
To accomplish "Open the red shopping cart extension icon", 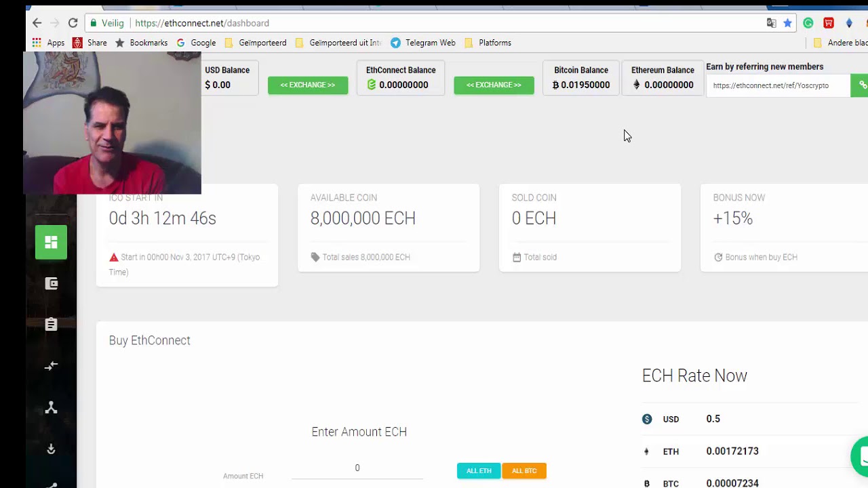I will tap(829, 23).
